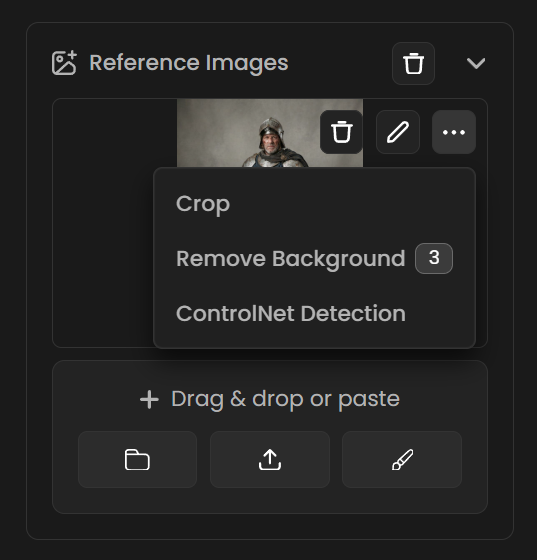
Task: Click the Reference Images heading text
Action: [189, 63]
